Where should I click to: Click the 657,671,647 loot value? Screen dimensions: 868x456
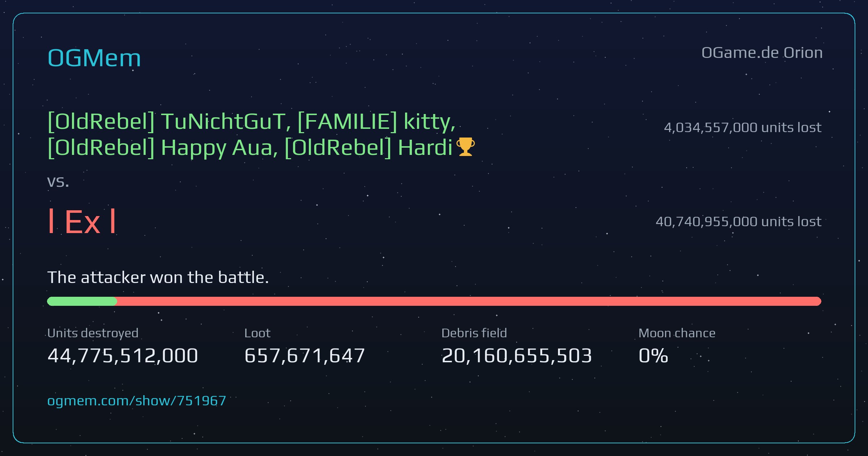[x=305, y=355]
